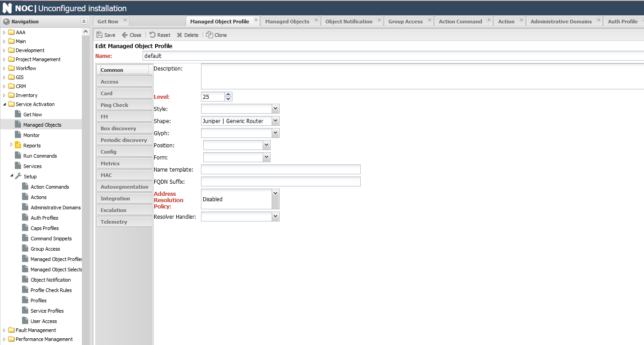644x345 pixels.
Task: Open Profile Check Rules under Setup
Action: (51, 290)
